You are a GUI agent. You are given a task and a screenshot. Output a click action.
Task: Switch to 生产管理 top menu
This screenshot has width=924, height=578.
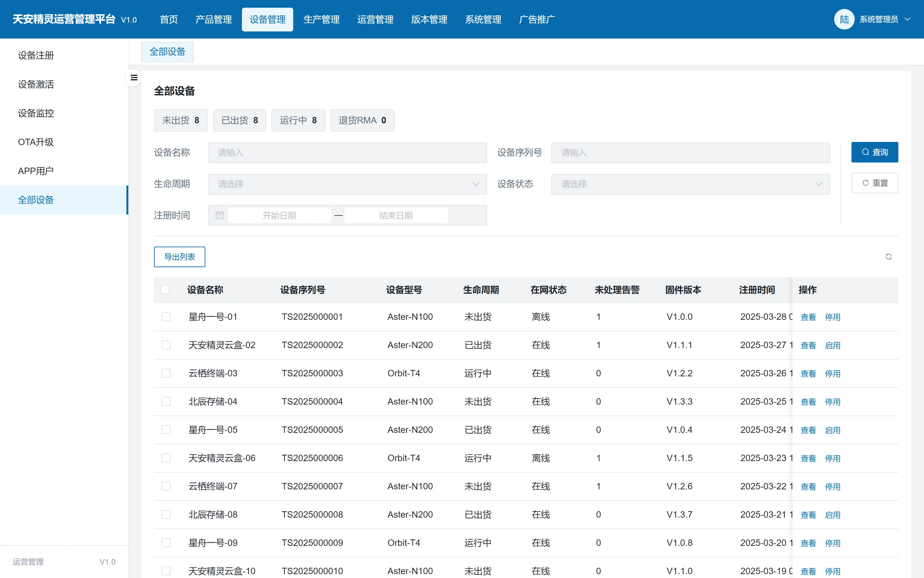[321, 20]
